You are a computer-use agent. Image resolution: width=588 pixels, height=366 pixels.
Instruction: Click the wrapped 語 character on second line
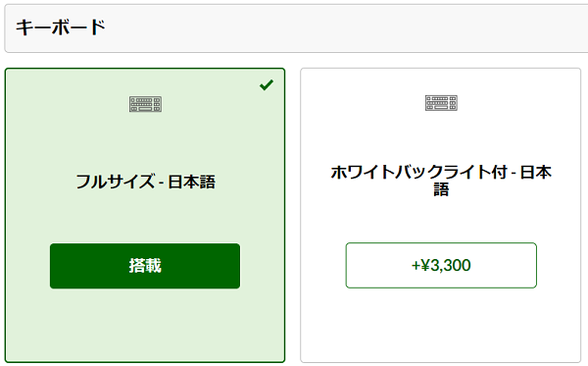441,189
